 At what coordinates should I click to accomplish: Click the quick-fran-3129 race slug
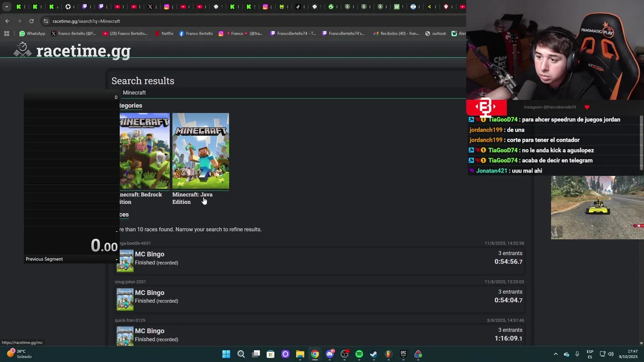(x=130, y=320)
